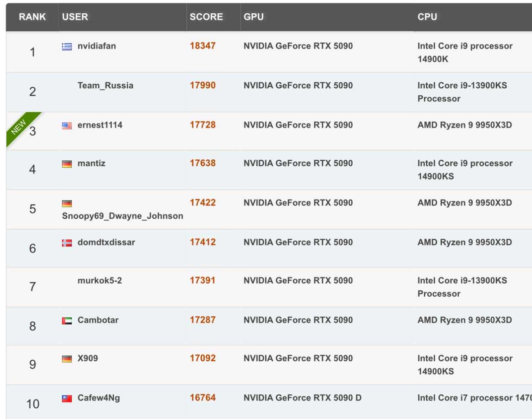Click the UAE flag beside Cambotar
The height and width of the screenshot is (419, 532).
click(x=67, y=321)
